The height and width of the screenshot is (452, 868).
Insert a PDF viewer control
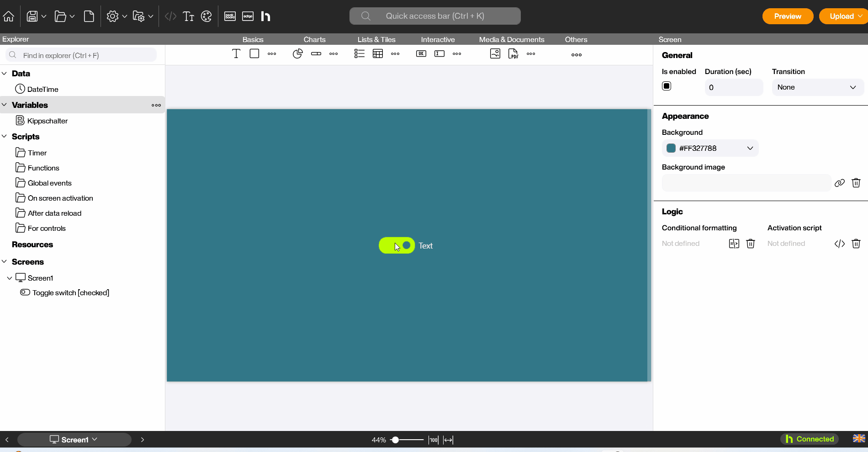pyautogui.click(x=513, y=53)
